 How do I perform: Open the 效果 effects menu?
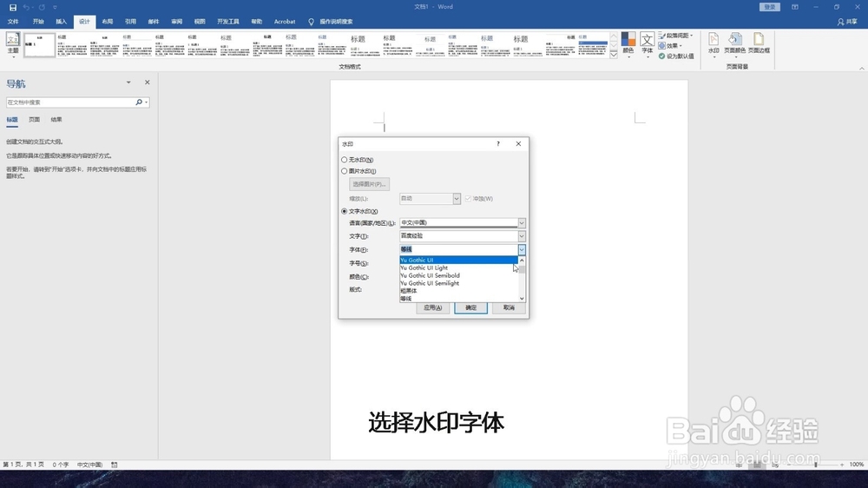670,46
